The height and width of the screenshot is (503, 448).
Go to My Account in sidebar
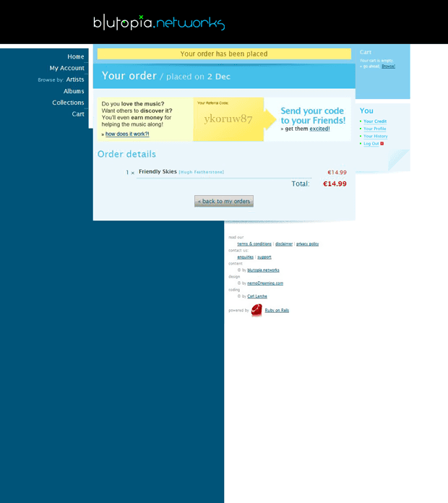pos(67,68)
